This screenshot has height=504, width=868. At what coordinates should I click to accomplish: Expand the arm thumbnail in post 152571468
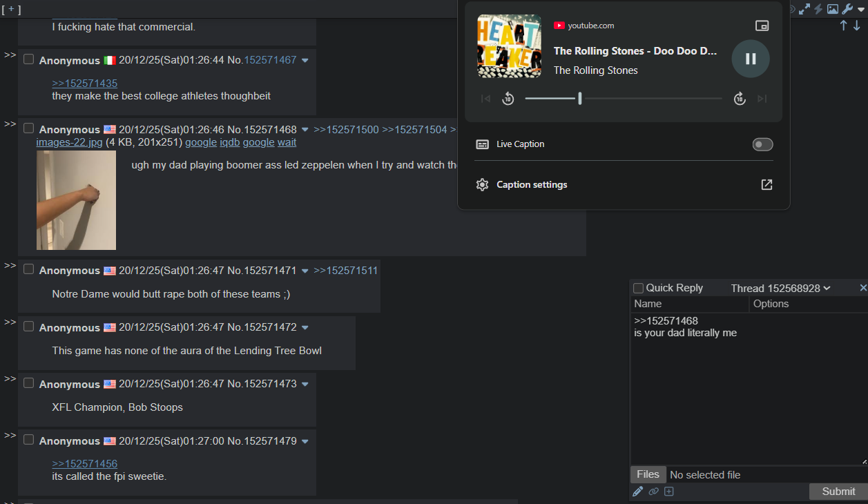pyautogui.click(x=76, y=200)
